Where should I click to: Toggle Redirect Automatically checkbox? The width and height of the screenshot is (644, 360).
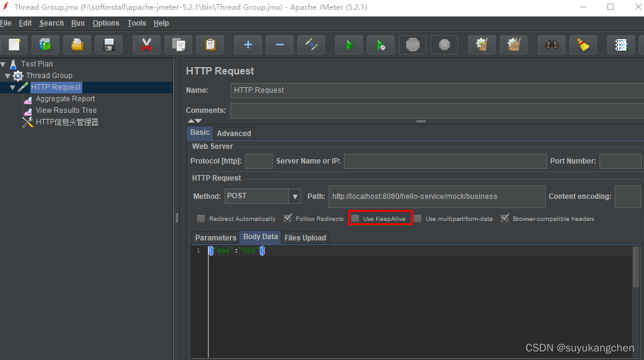pos(201,218)
